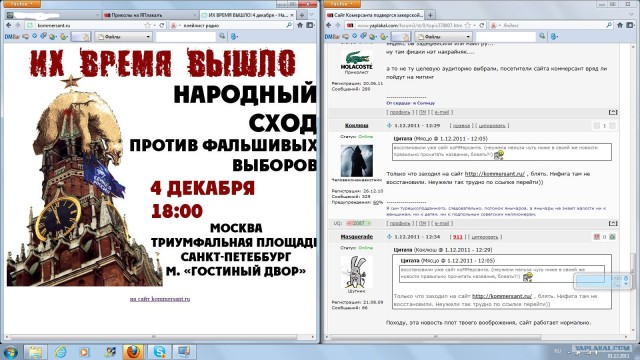
Task: Reload the kommersant.ru page
Action: (162, 25)
